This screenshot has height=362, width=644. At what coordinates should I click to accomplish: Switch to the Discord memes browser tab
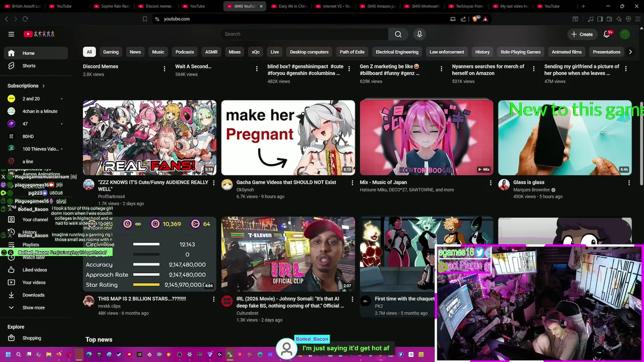(x=155, y=6)
